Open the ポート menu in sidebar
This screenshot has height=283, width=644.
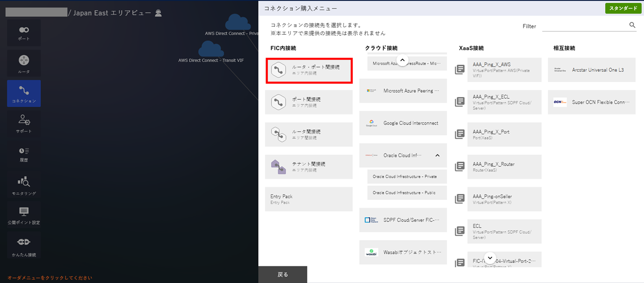pos(24,33)
